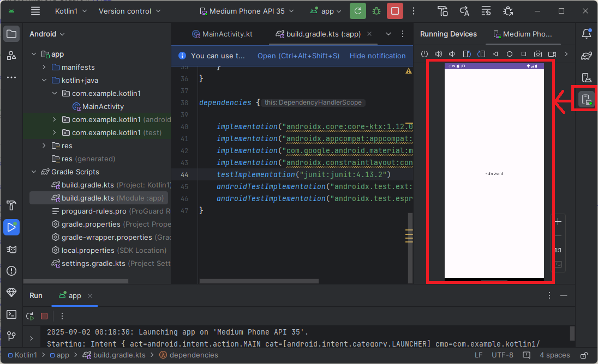
Task: Toggle the Running Devices tool window
Action: point(587,99)
